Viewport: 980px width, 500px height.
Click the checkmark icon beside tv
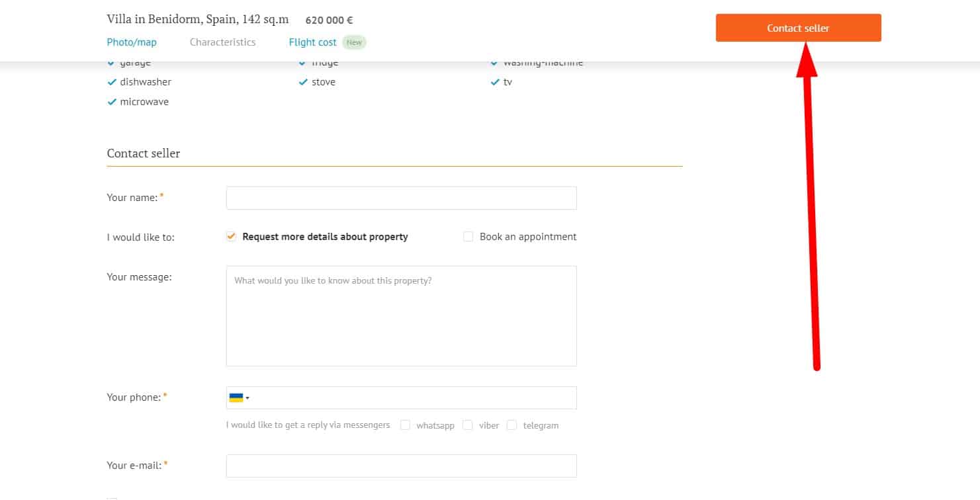tap(494, 83)
